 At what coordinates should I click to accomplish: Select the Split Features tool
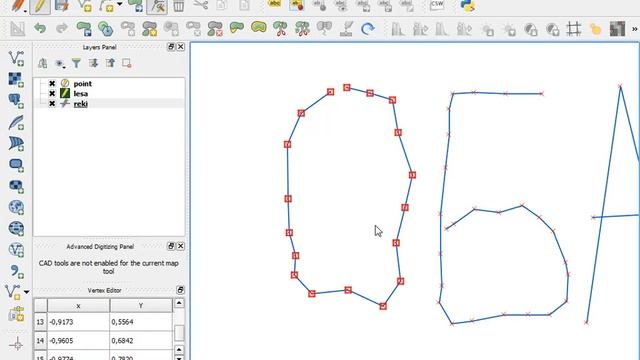pos(280,29)
